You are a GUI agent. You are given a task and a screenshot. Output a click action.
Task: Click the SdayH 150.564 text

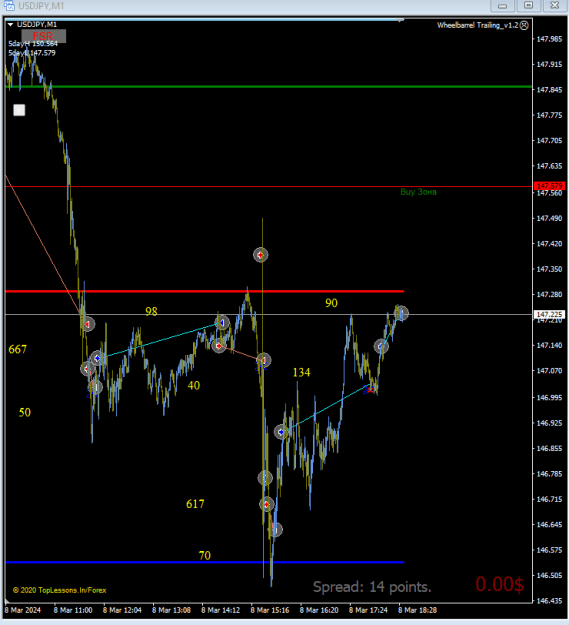tap(33, 44)
